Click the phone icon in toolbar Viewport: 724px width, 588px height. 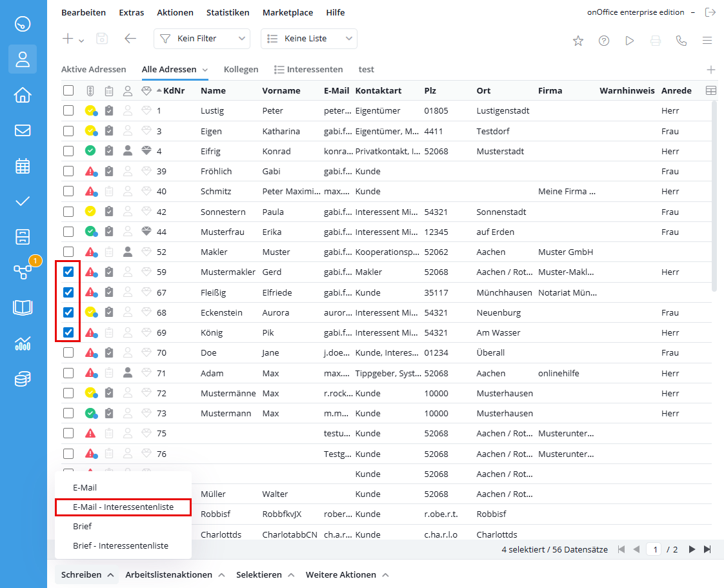pyautogui.click(x=681, y=41)
